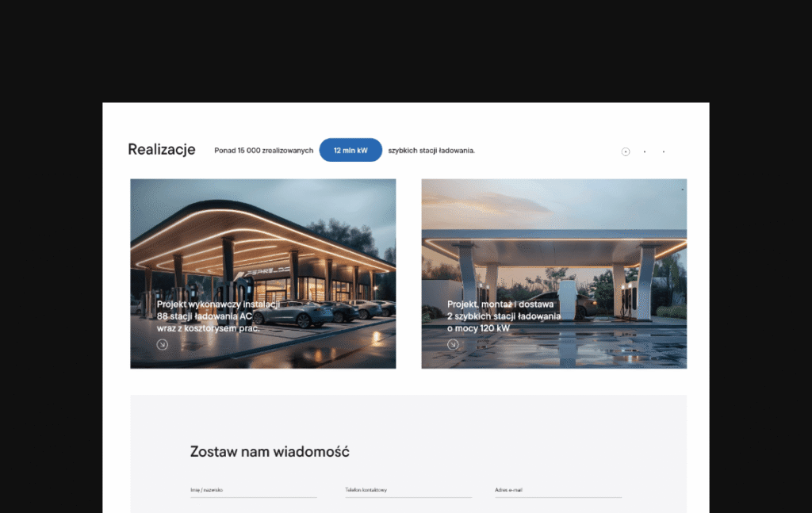
Task: Focus the Imię / nazwisko field
Action: pos(253,490)
